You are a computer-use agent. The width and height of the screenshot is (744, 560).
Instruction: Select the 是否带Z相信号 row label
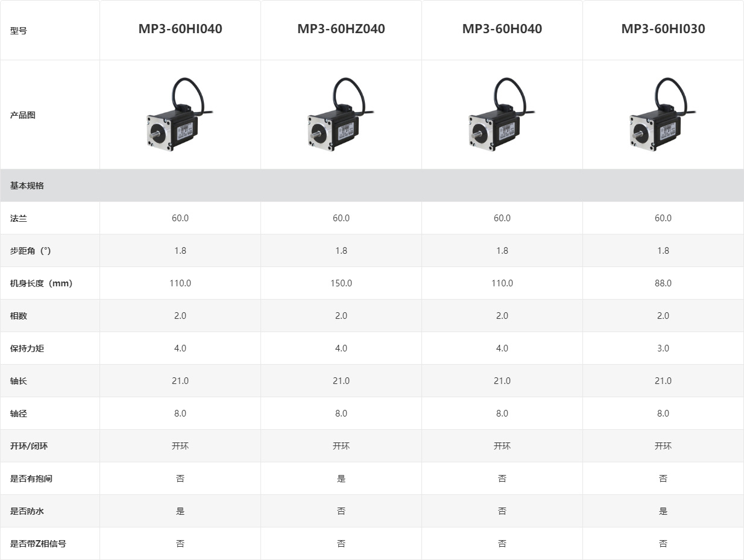click(x=38, y=544)
